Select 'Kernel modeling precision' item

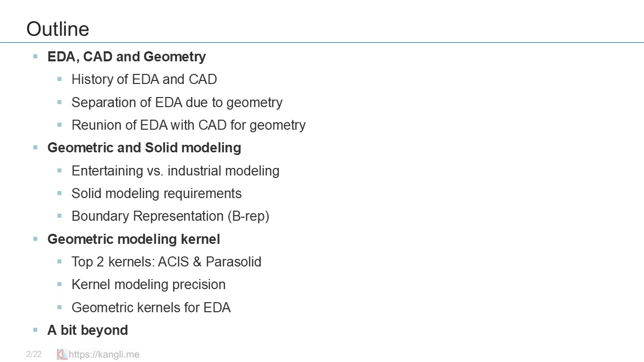click(x=148, y=285)
